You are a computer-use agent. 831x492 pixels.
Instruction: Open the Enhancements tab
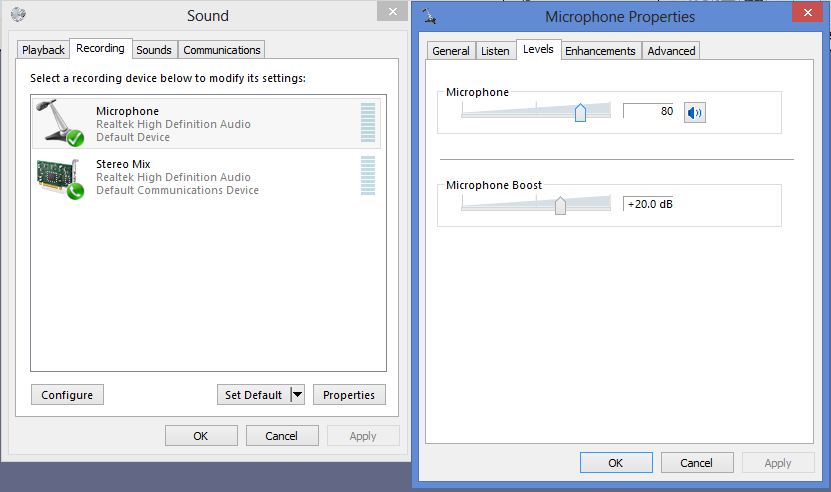pos(600,51)
